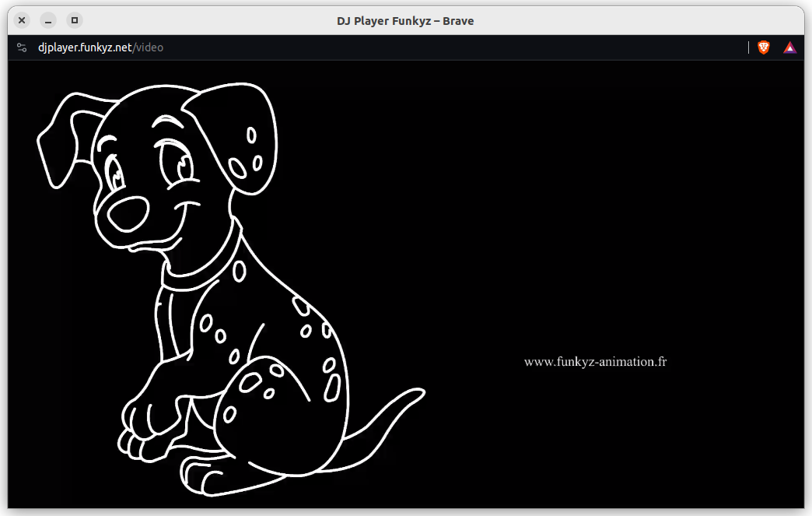Image resolution: width=812 pixels, height=516 pixels.
Task: Maximize the Brave window
Action: [75, 20]
